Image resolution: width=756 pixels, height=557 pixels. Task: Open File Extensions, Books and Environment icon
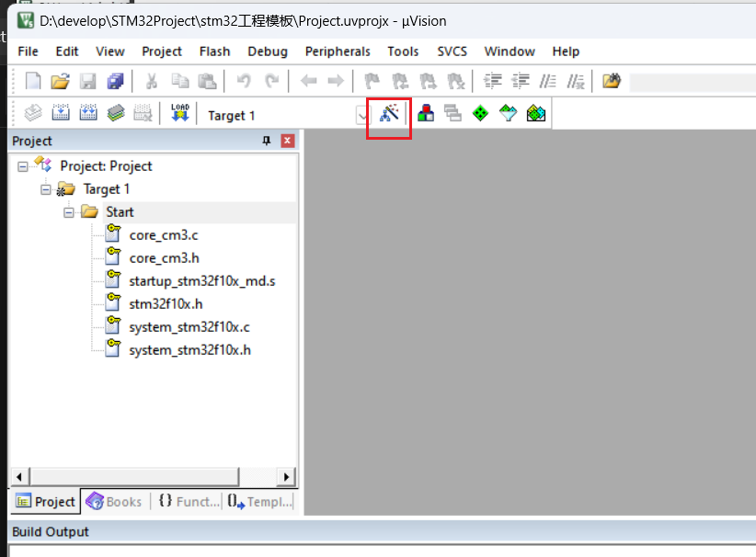point(426,114)
